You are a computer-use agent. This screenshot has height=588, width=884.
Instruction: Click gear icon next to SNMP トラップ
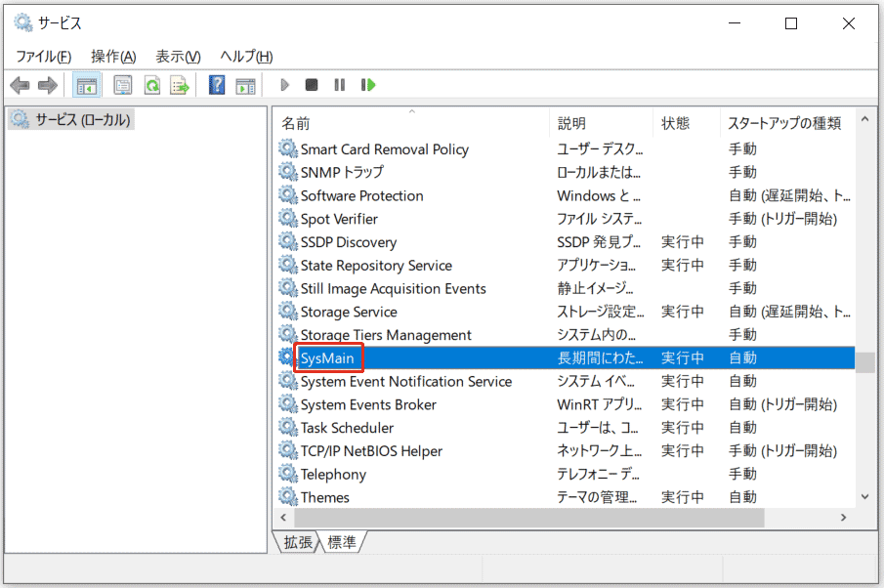[x=288, y=172]
